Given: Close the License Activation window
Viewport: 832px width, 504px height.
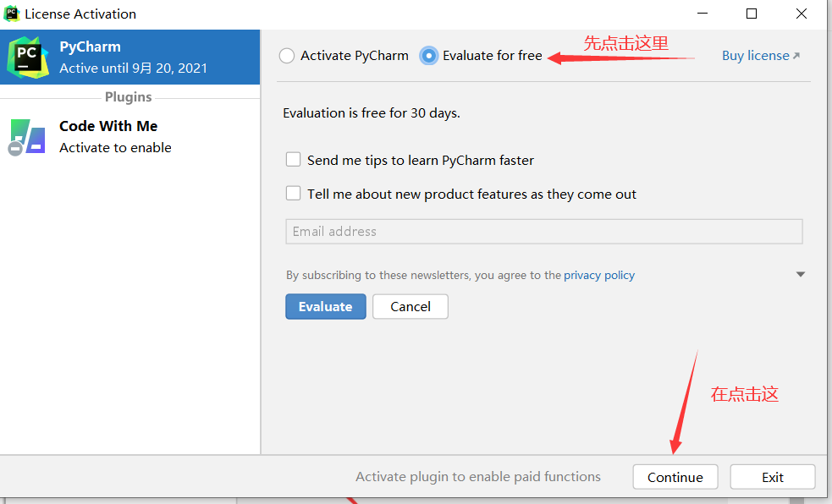Looking at the screenshot, I should point(802,14).
